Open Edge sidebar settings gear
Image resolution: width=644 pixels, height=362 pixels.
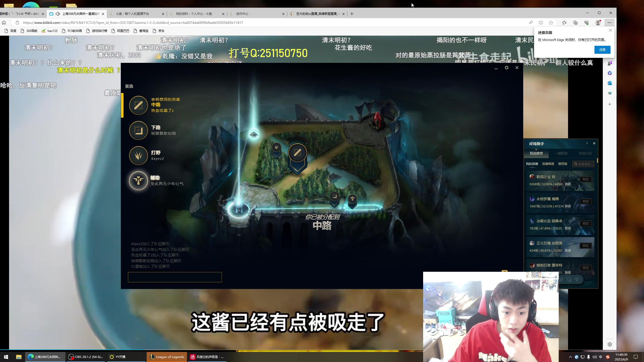pos(610,344)
